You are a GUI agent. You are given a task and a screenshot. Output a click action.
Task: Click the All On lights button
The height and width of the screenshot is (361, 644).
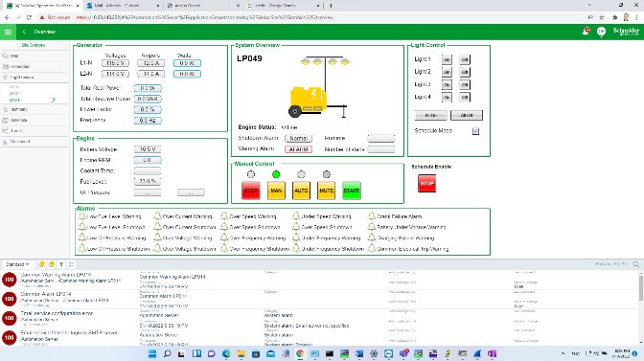click(431, 115)
